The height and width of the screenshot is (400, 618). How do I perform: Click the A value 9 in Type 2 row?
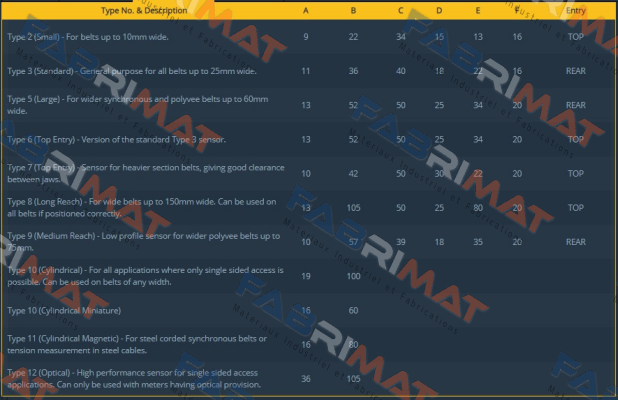(x=306, y=37)
